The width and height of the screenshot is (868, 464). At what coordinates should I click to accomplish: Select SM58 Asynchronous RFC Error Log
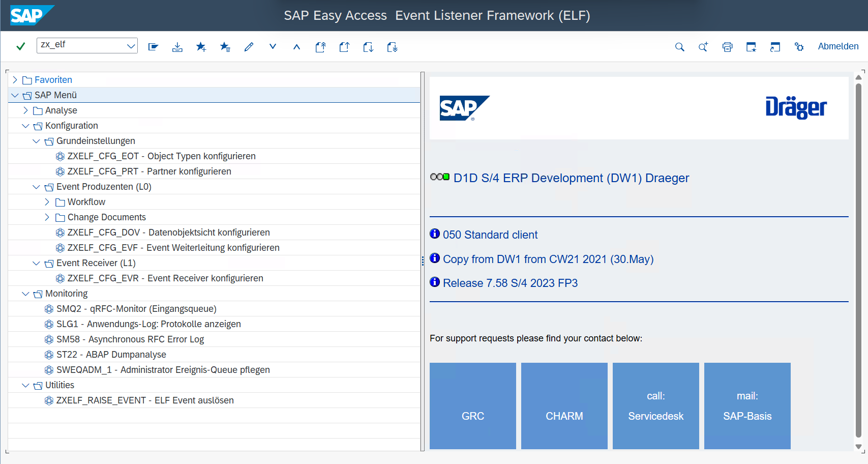130,339
